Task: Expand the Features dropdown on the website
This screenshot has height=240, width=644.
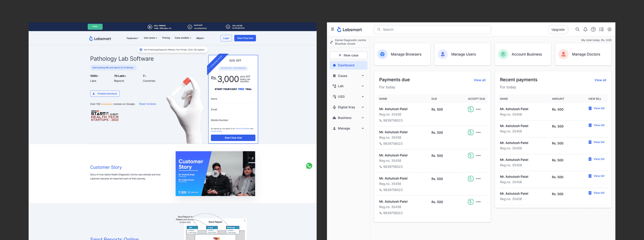Action: point(132,38)
